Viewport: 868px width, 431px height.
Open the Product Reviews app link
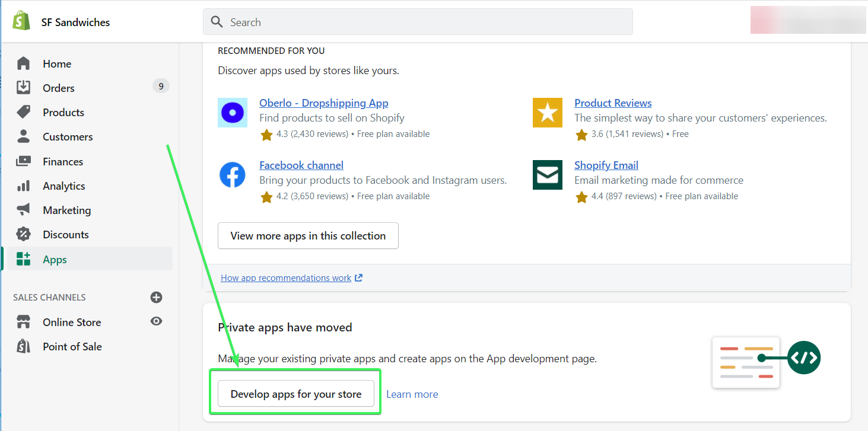613,103
